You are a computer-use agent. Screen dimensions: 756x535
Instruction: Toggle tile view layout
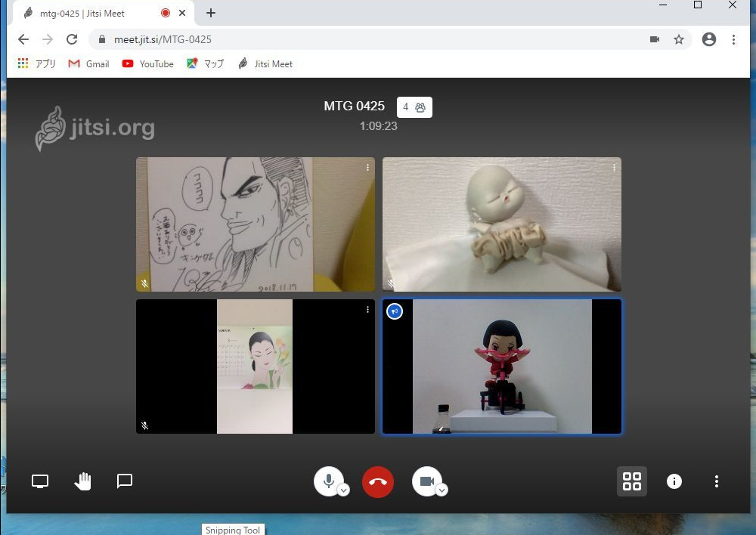tap(631, 481)
